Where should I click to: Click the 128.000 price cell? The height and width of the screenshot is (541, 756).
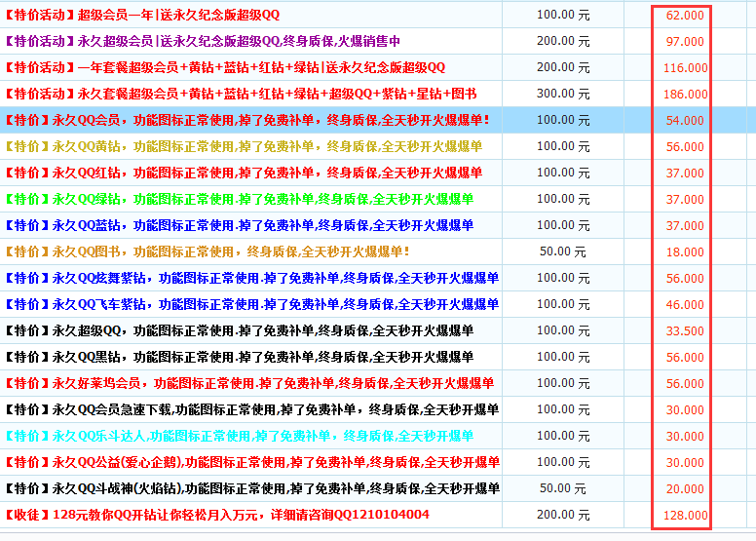click(685, 515)
